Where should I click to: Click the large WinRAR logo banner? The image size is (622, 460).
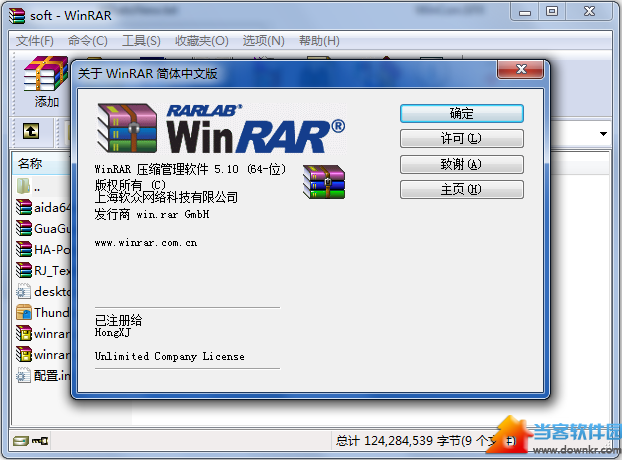pyautogui.click(x=221, y=128)
